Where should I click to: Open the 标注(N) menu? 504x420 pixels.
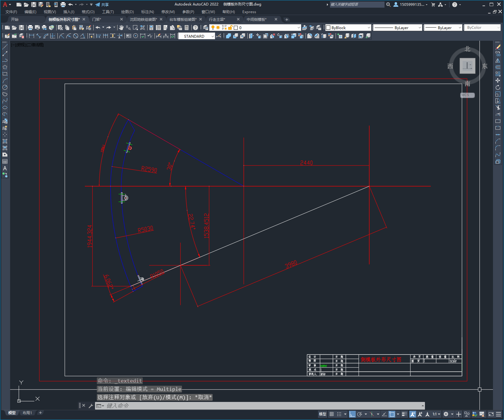[x=148, y=12]
